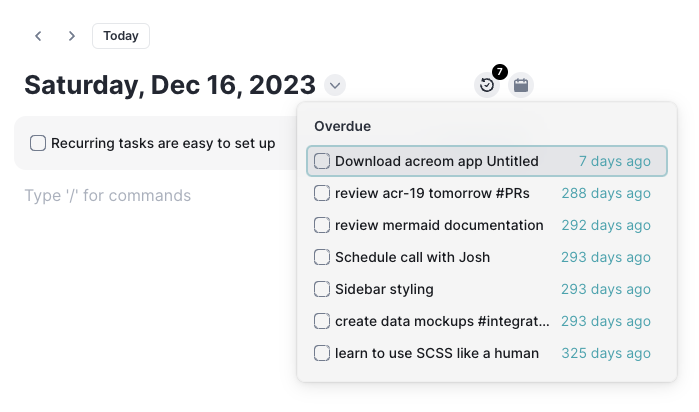Go to previous day arrow
The image size is (699, 412).
pos(38,36)
